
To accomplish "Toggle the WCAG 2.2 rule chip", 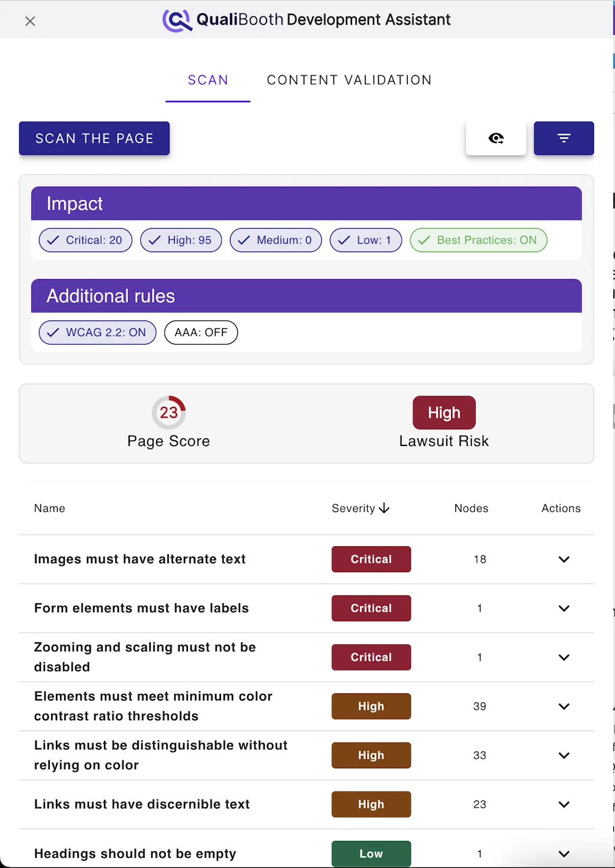I will click(97, 333).
